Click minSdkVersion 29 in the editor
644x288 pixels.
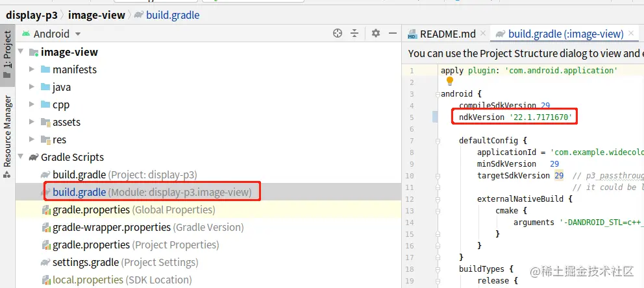coord(517,164)
